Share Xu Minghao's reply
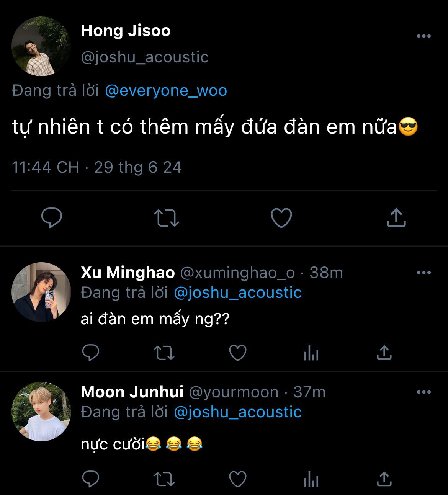 coord(384,353)
